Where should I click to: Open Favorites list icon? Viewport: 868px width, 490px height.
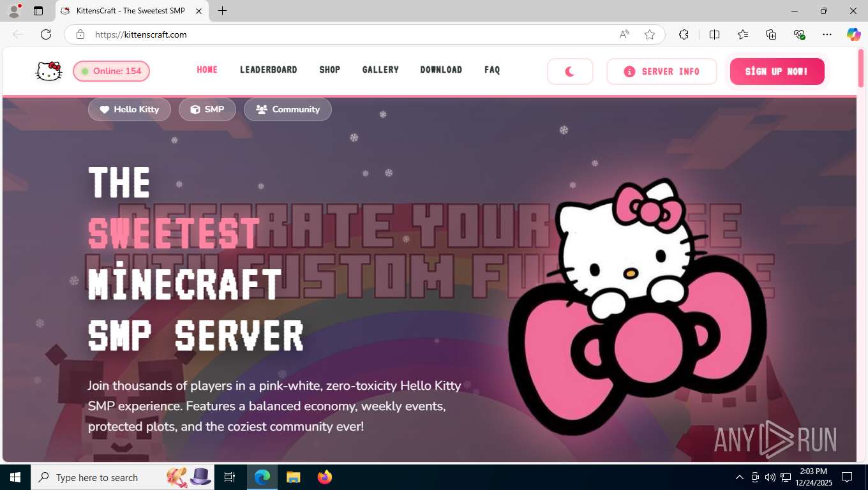pyautogui.click(x=743, y=34)
